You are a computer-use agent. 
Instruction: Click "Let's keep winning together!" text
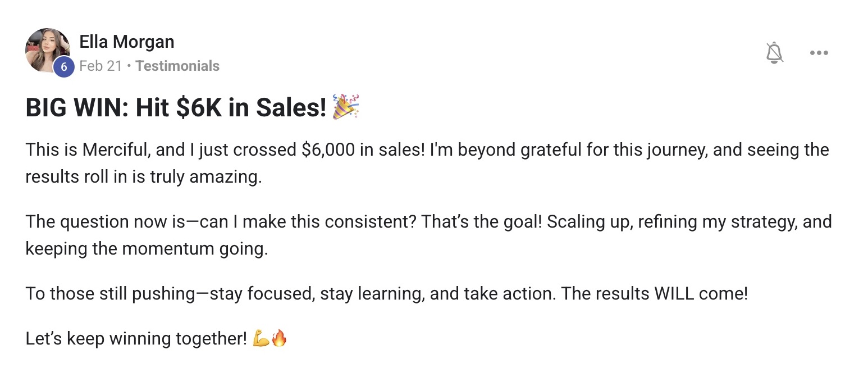(x=136, y=339)
